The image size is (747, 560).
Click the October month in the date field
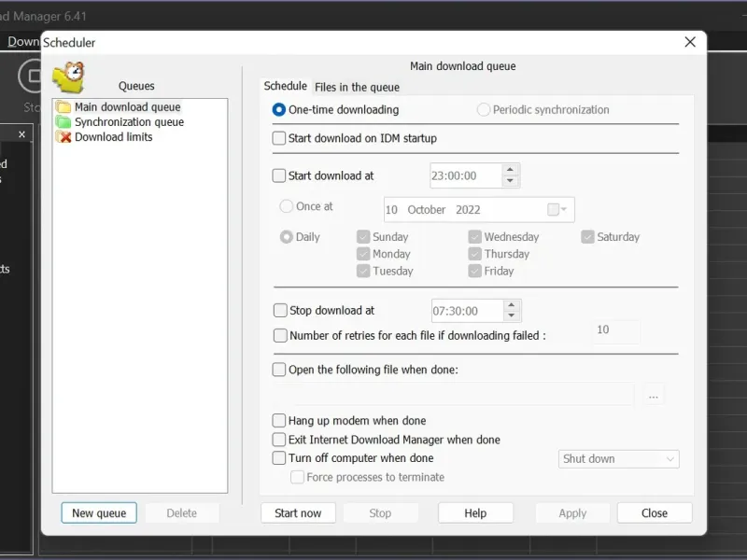pyautogui.click(x=427, y=210)
